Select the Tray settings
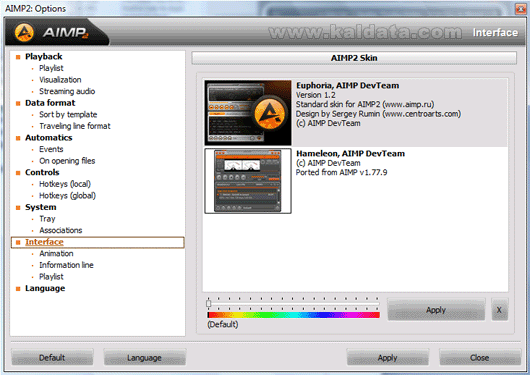 47,219
